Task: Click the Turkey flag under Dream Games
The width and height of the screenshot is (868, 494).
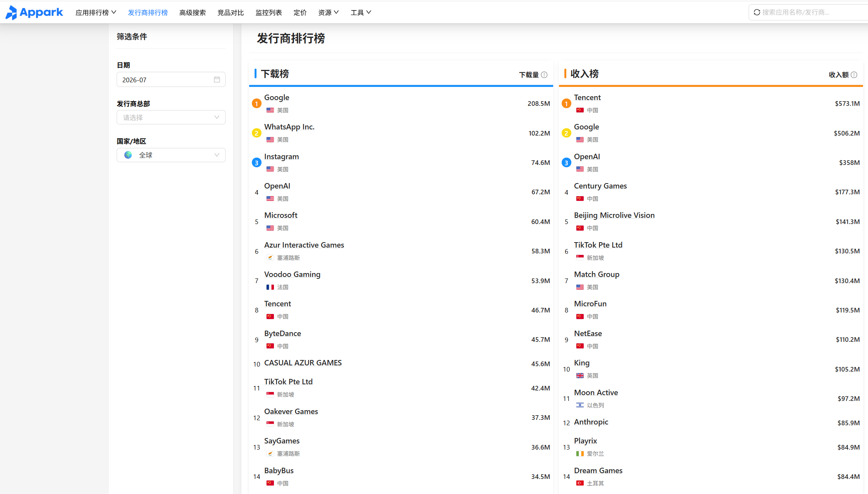Action: point(580,483)
